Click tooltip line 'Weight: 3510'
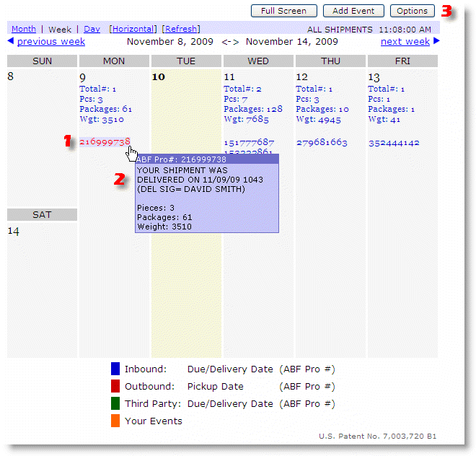This screenshot has height=456, width=476. (164, 227)
